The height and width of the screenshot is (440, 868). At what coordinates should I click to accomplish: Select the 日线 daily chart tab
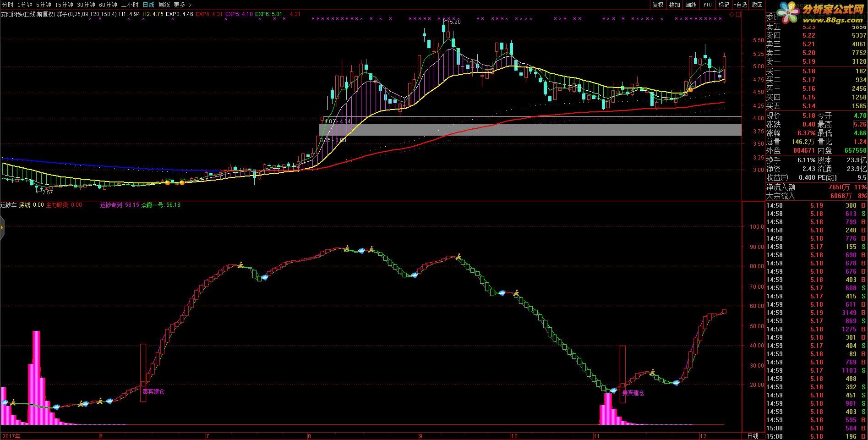pos(148,5)
